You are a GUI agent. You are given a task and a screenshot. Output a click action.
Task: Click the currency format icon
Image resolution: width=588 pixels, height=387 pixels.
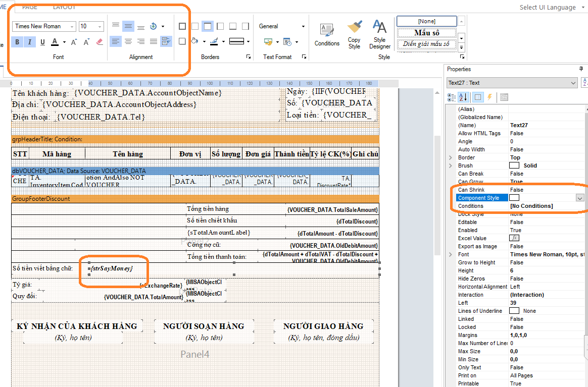click(268, 41)
